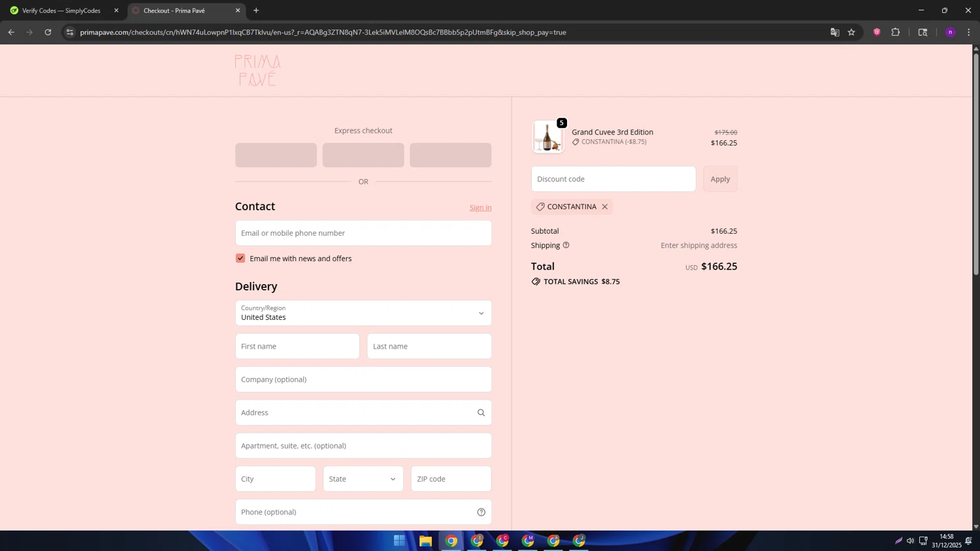This screenshot has height=551, width=980.
Task: Click the volume icon in system tray
Action: 910,541
